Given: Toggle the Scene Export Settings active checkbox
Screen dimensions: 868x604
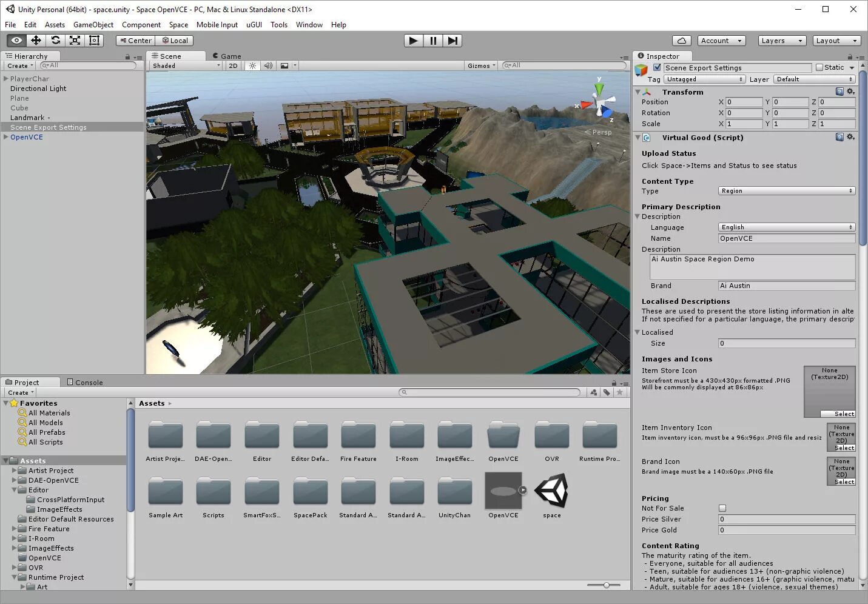Looking at the screenshot, I should point(657,67).
